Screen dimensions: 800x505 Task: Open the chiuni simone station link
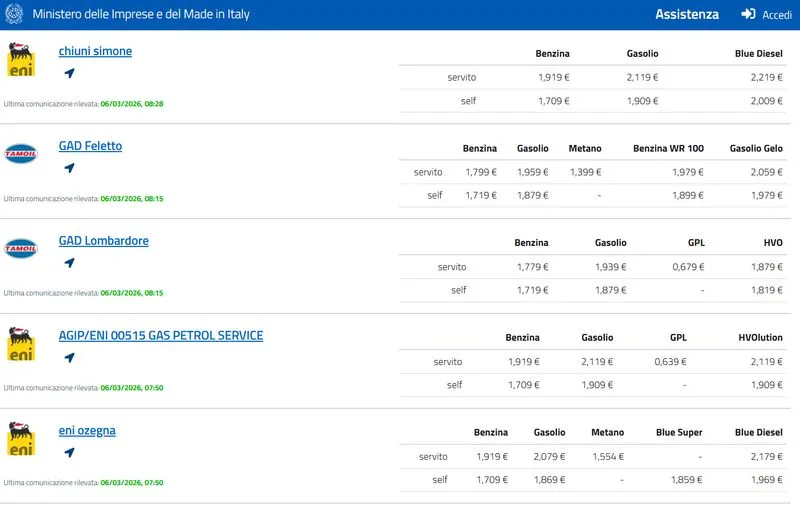point(95,51)
